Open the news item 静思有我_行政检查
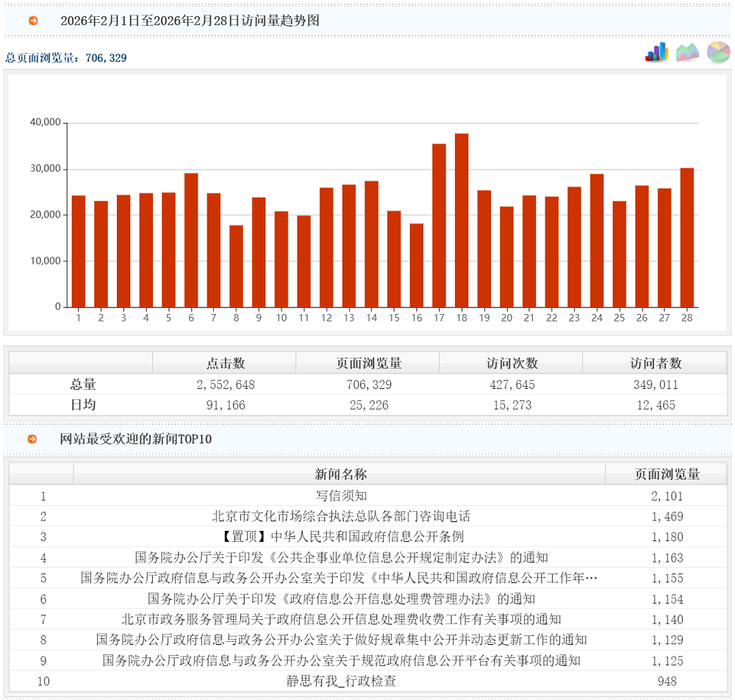The width and height of the screenshot is (735, 700). (341, 682)
